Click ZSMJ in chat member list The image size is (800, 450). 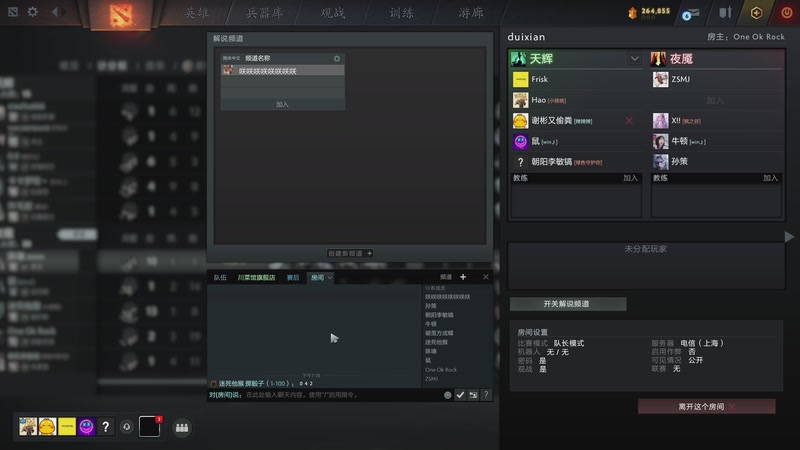(432, 379)
